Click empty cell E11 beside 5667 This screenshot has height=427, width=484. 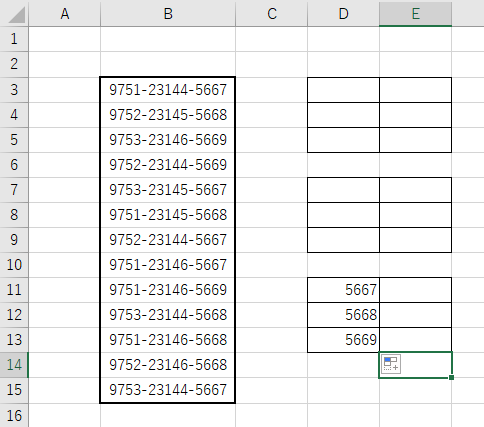point(415,290)
